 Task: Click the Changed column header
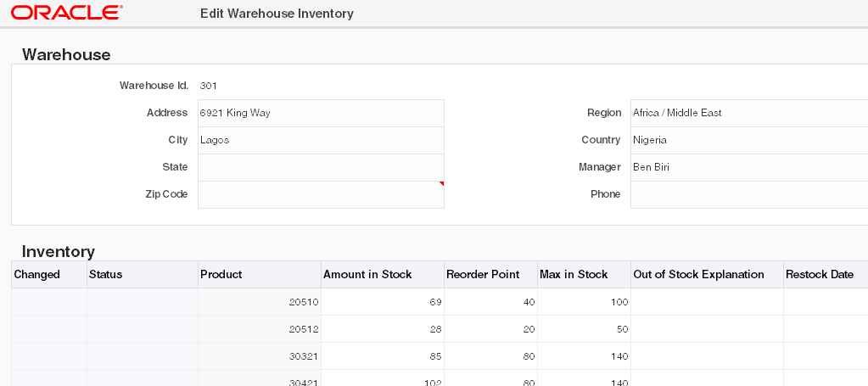(x=49, y=275)
